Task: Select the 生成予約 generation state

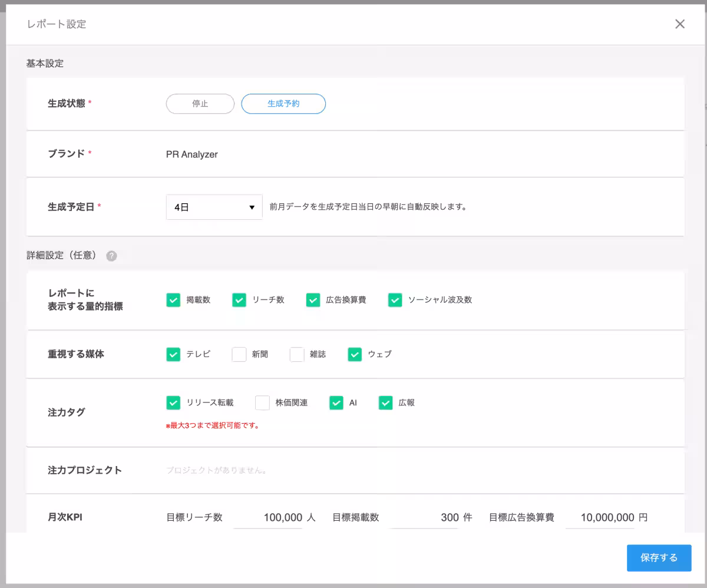Action: 283,104
